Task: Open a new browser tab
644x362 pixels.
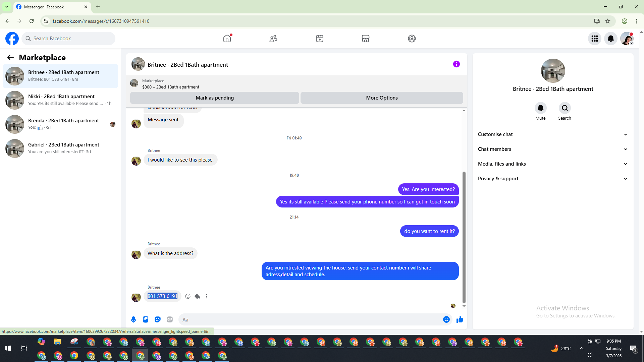Action: click(x=98, y=7)
